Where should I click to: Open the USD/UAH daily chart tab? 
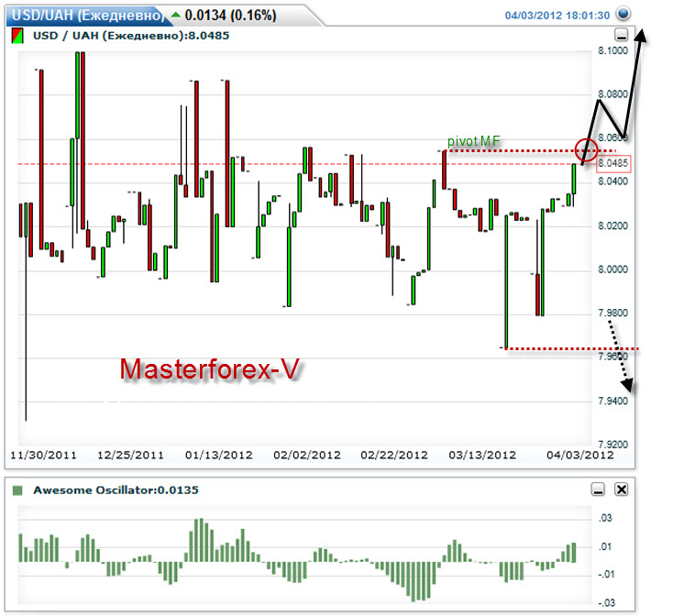pyautogui.click(x=90, y=16)
